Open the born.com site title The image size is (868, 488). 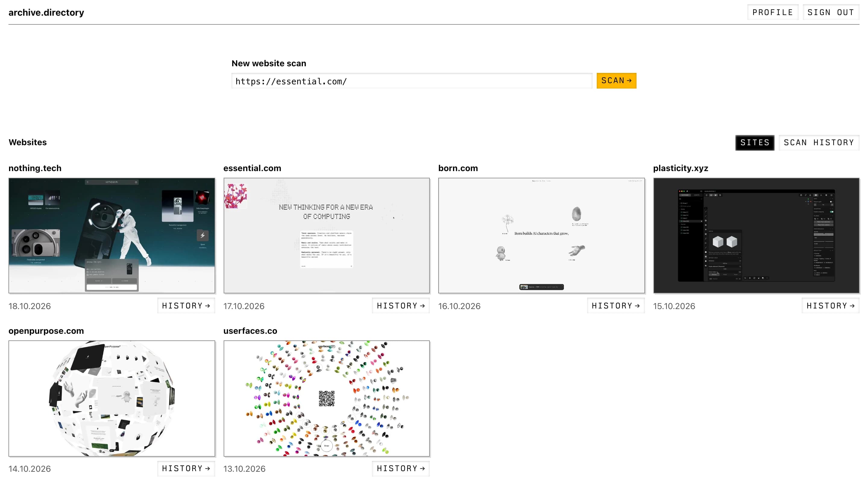click(458, 168)
